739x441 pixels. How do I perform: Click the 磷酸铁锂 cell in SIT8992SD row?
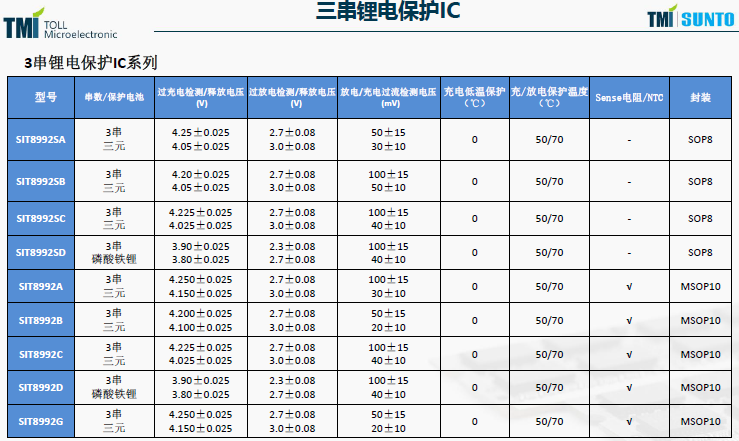point(114,258)
